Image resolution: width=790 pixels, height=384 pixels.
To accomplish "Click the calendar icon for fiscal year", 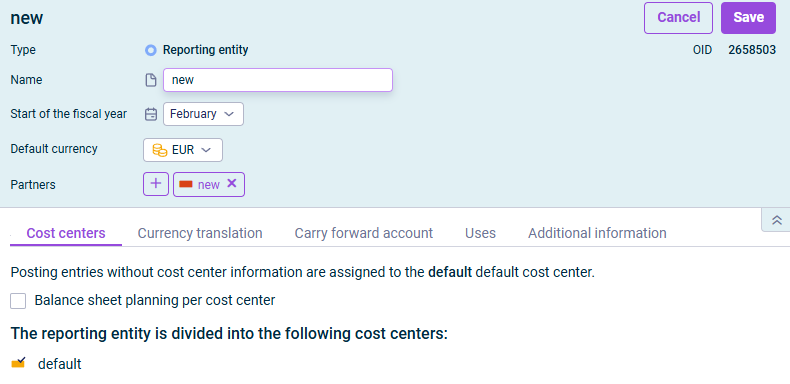I will click(x=151, y=114).
